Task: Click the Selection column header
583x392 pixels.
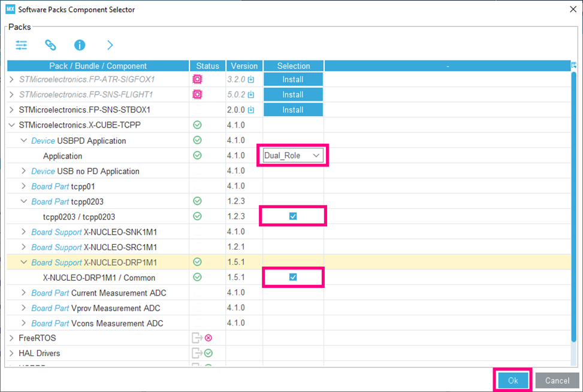Action: point(294,66)
